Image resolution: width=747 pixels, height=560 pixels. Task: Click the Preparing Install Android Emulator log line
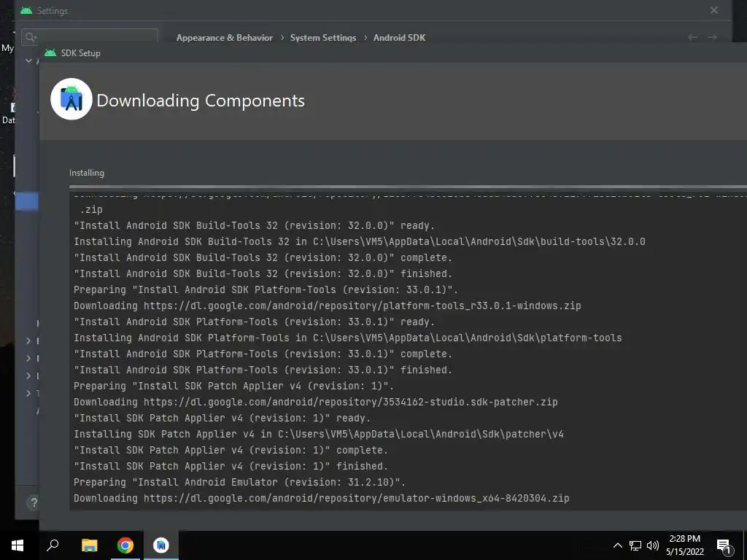(x=239, y=482)
